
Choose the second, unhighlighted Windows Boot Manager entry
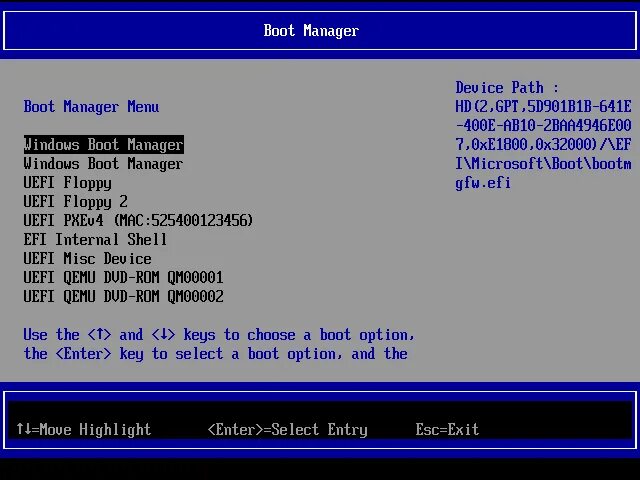103,164
